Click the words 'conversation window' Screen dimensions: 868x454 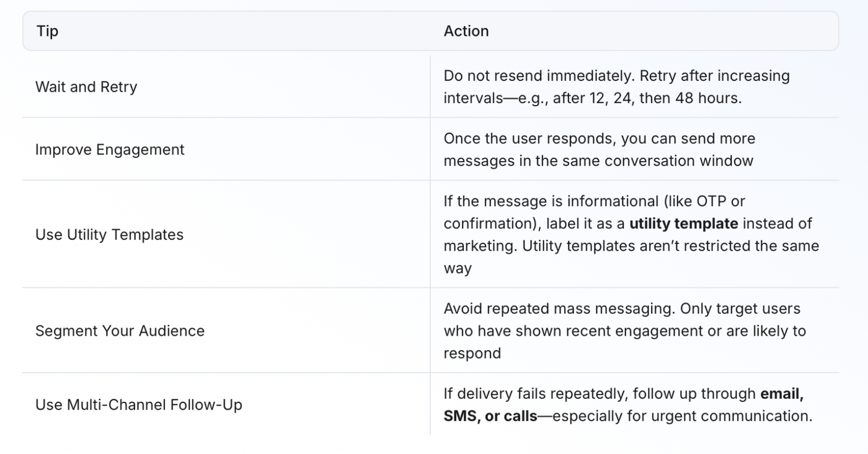point(678,161)
